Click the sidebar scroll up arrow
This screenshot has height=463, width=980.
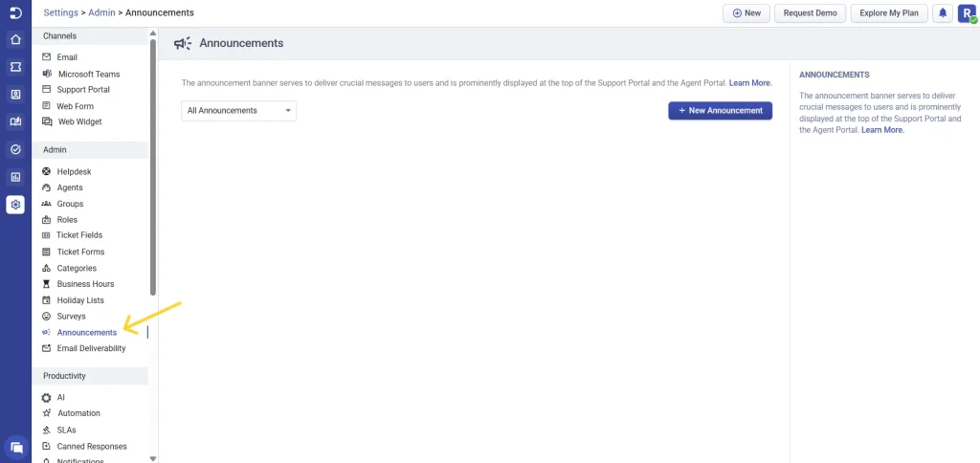click(x=153, y=33)
